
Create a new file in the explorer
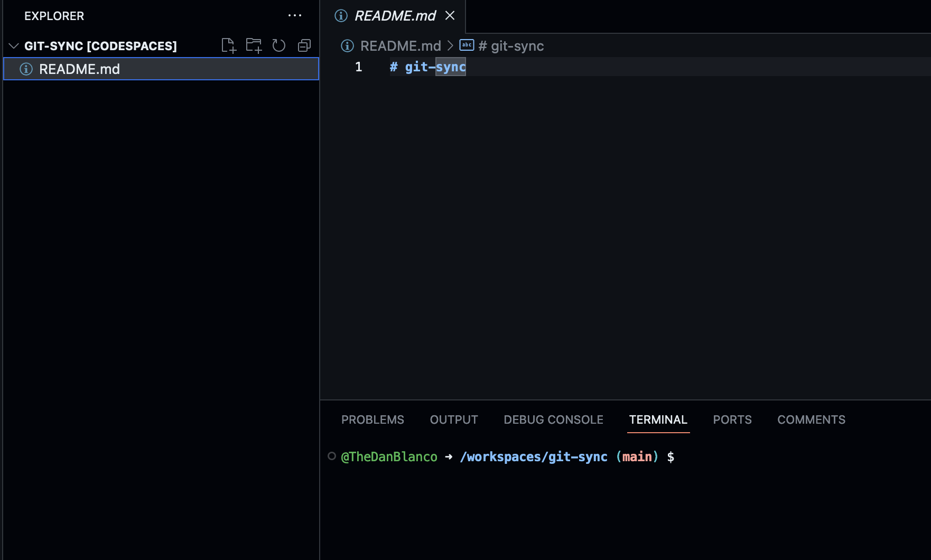[229, 45]
